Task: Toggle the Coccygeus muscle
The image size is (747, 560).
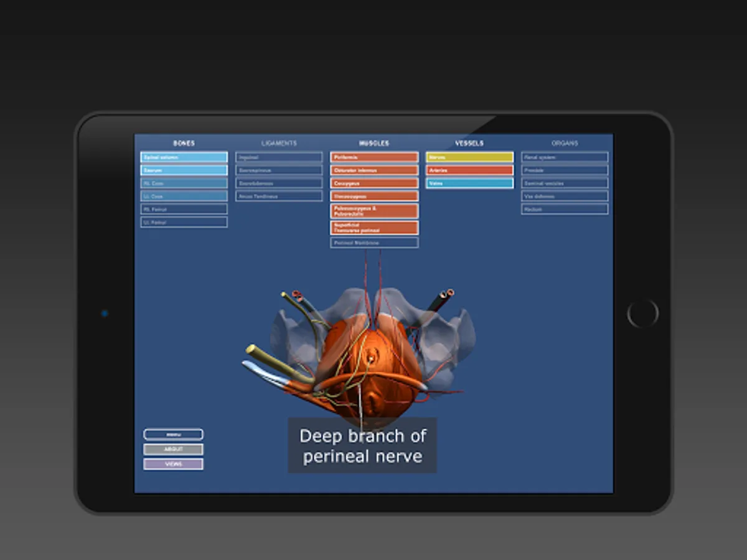Action: pyautogui.click(x=374, y=183)
